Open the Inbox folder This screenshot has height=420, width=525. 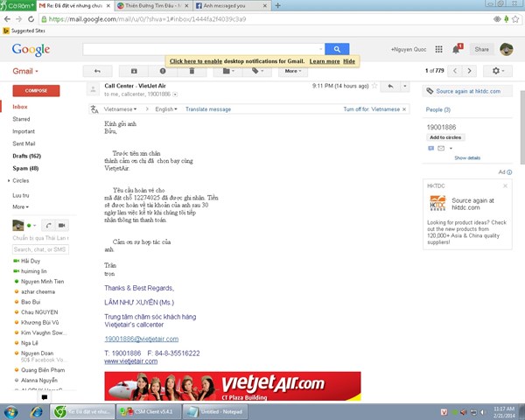point(20,107)
